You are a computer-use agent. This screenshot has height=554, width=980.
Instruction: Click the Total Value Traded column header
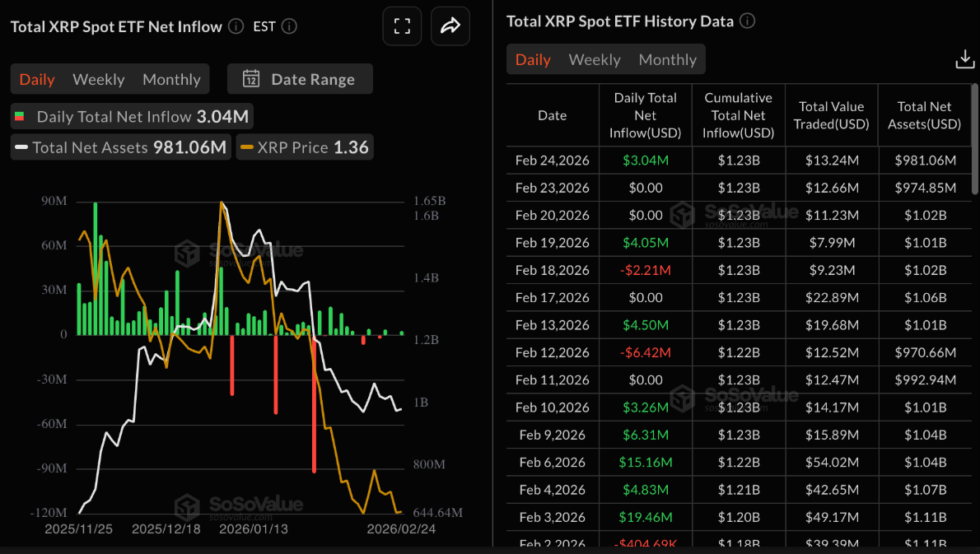(x=831, y=115)
